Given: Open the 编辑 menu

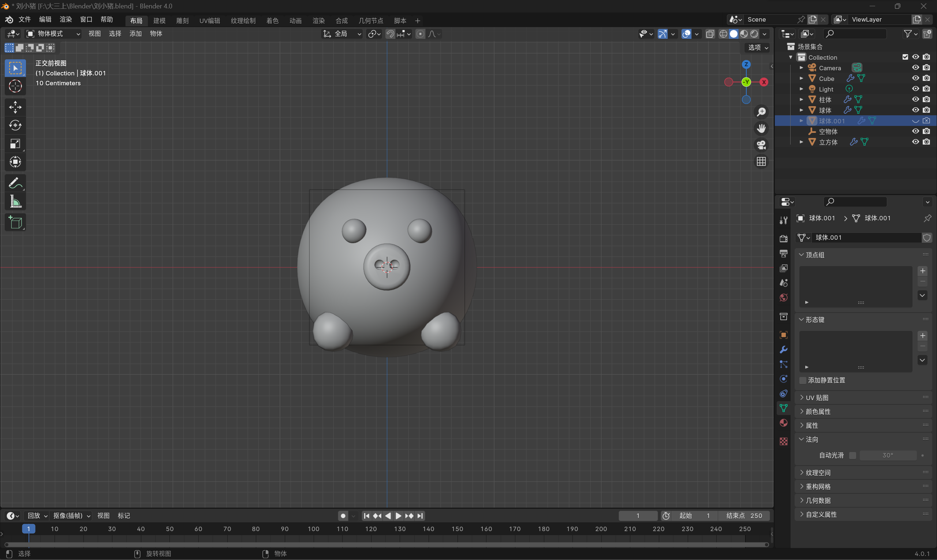Looking at the screenshot, I should click(x=45, y=19).
